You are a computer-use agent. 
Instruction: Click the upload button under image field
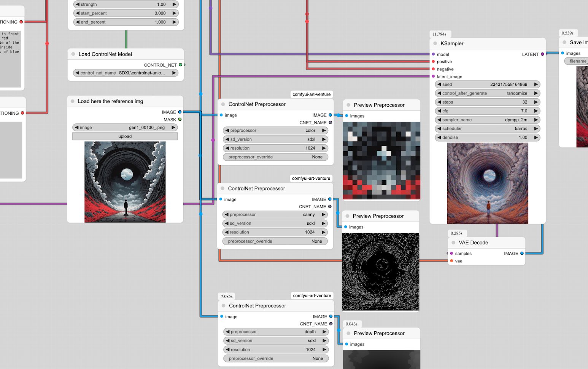(125, 136)
